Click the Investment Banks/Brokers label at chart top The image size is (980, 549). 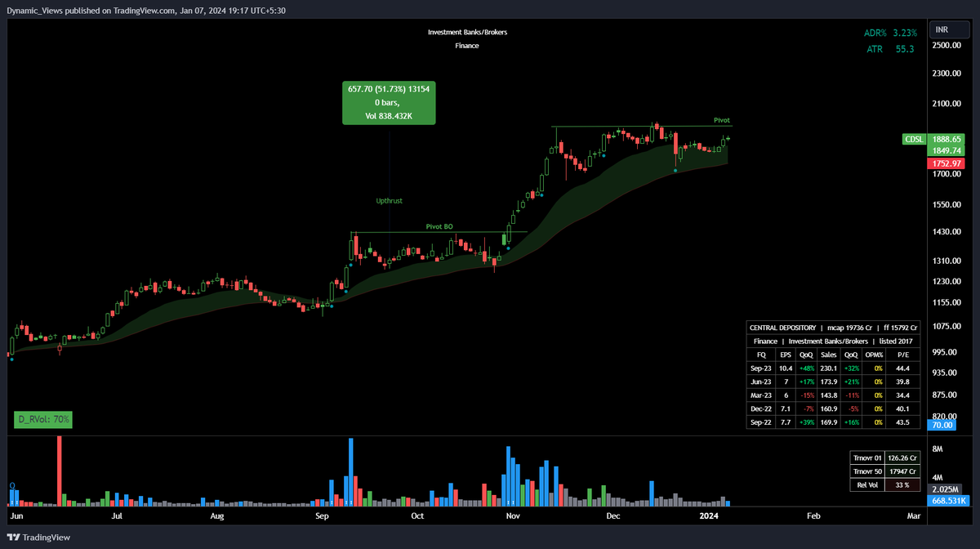click(x=467, y=32)
